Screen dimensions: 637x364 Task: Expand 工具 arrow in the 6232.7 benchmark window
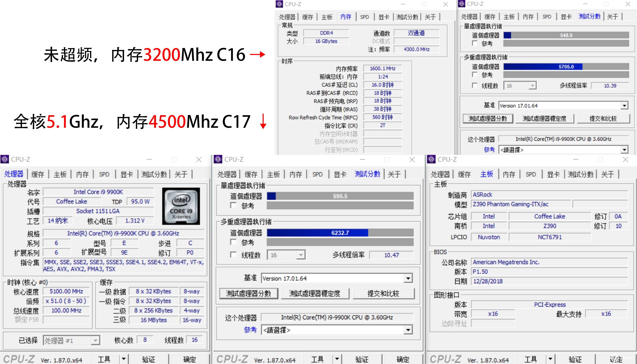coord(337,359)
